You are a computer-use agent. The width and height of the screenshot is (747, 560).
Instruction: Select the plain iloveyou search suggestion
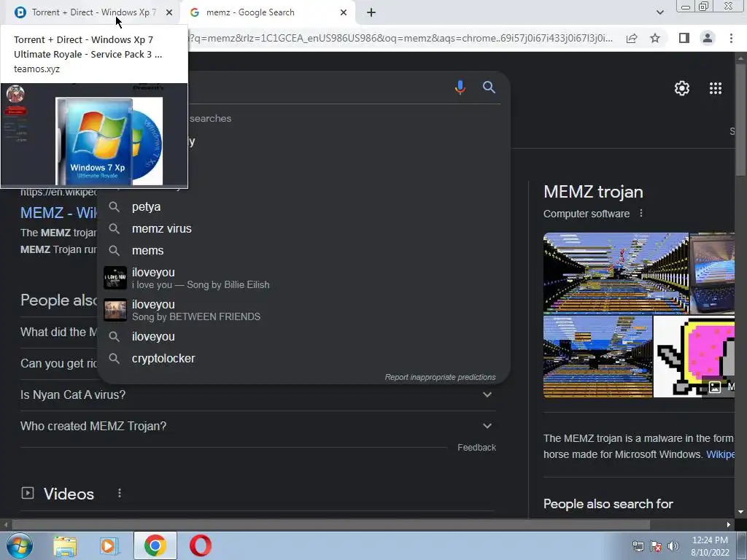(x=303, y=337)
